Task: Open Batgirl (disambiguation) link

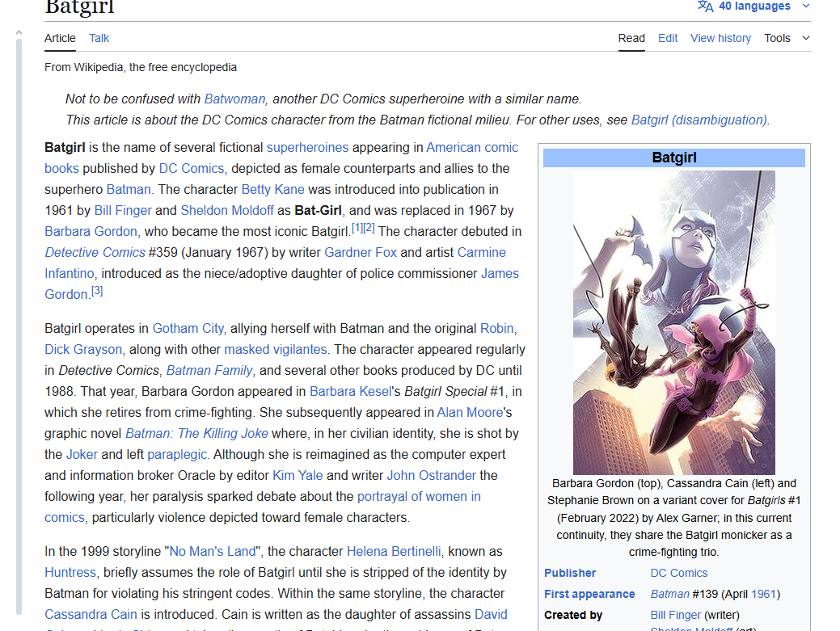Action: tap(699, 120)
